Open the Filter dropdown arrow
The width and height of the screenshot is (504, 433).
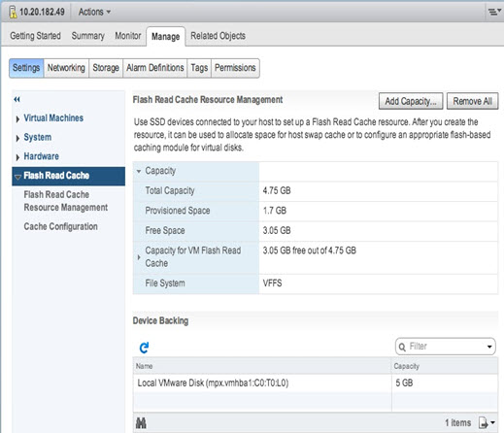(489, 347)
